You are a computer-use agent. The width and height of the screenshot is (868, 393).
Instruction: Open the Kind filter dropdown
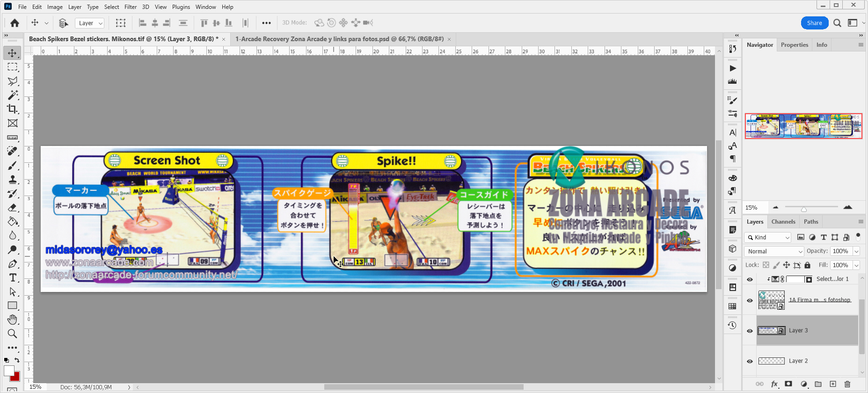[x=768, y=237]
